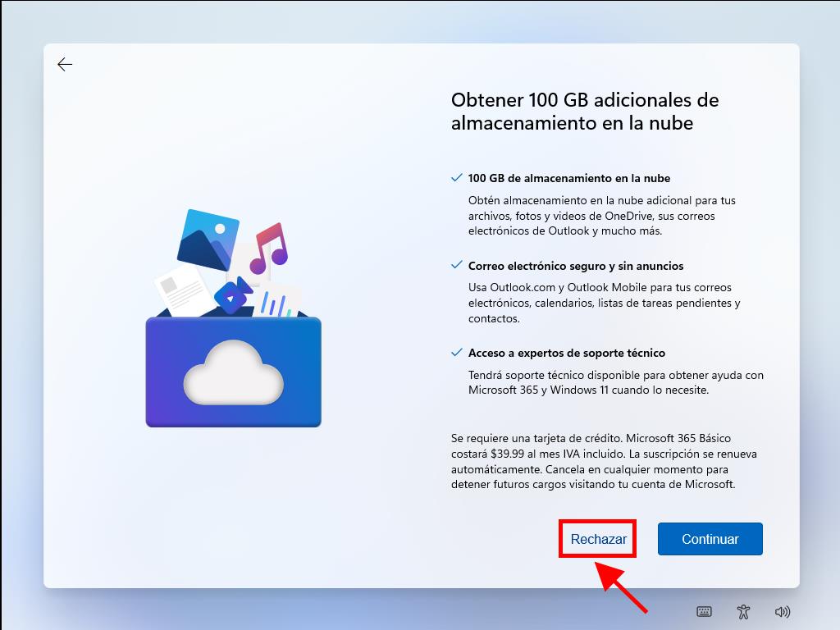The image size is (840, 630).
Task: Click the document page icon in illustration
Action: point(182,289)
